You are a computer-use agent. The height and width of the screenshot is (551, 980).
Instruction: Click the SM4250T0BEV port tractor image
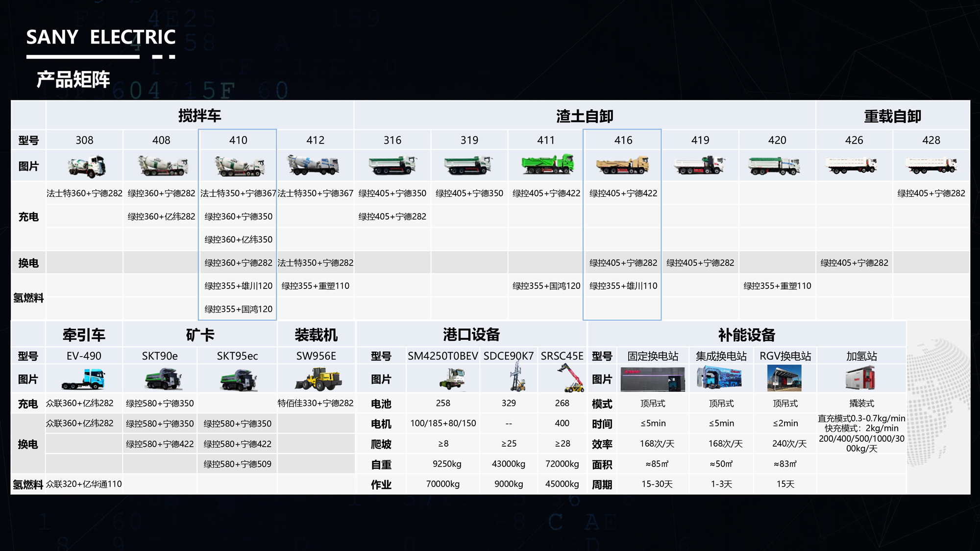[x=452, y=379]
